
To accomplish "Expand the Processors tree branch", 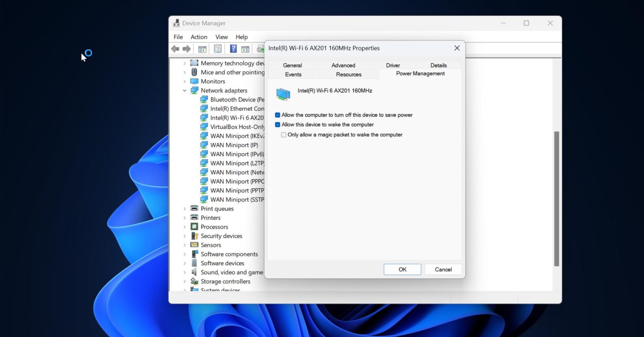I will click(184, 227).
